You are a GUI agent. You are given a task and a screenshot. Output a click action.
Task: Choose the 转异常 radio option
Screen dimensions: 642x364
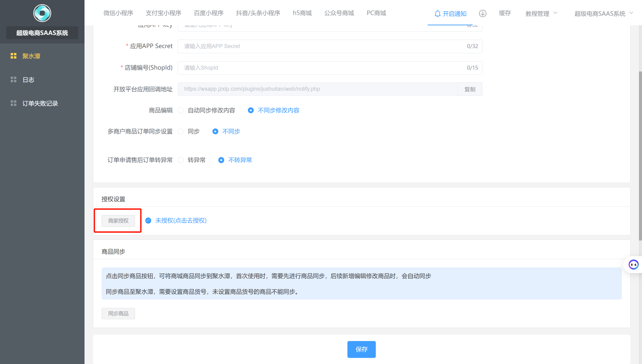coord(181,160)
